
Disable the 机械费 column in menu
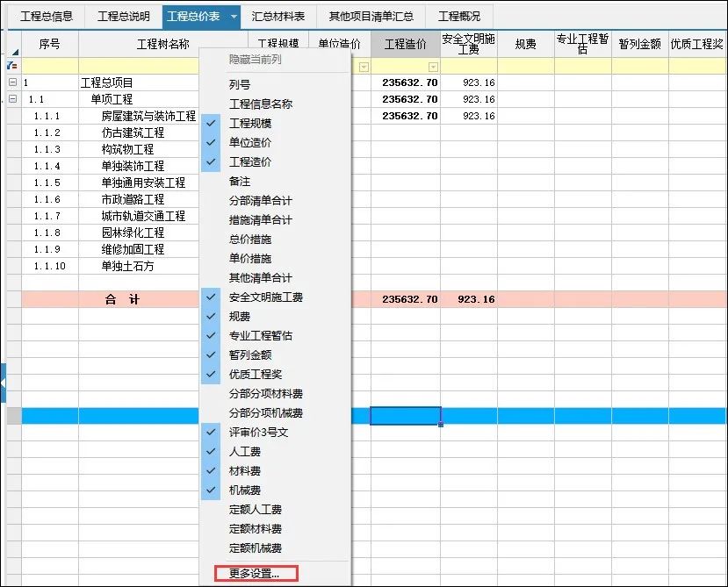pyautogui.click(x=244, y=490)
